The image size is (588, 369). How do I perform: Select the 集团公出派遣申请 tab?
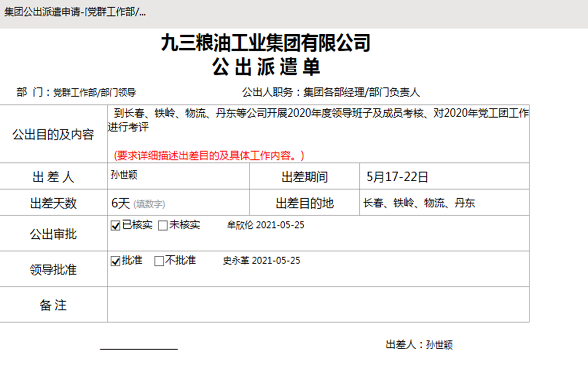pyautogui.click(x=75, y=12)
